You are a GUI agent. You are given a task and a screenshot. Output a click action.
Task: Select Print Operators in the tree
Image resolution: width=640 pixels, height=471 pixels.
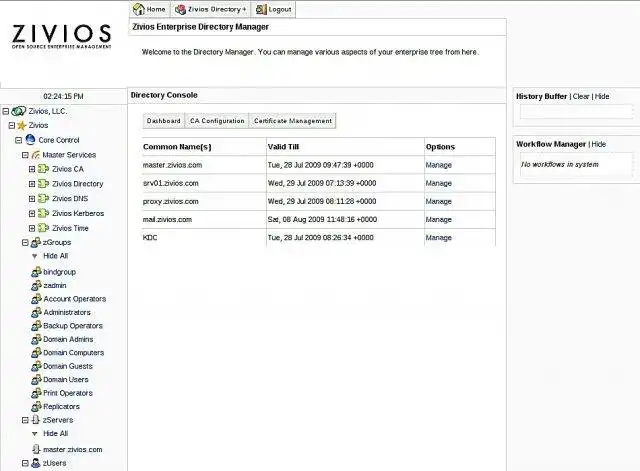68,393
